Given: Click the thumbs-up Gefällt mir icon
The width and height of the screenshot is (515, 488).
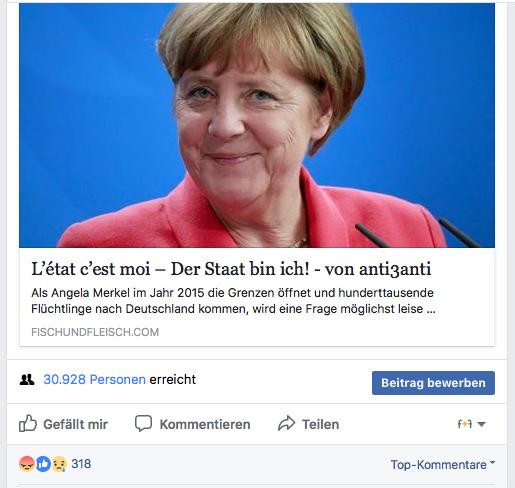Looking at the screenshot, I should (27, 423).
